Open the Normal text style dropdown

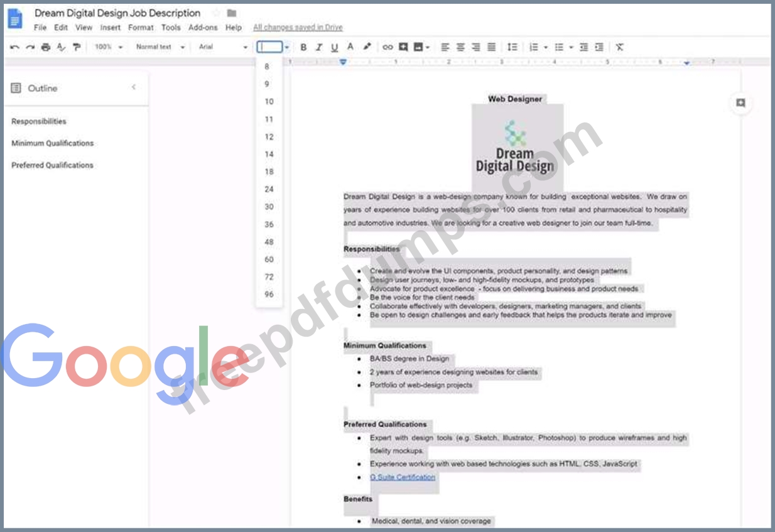(x=160, y=47)
